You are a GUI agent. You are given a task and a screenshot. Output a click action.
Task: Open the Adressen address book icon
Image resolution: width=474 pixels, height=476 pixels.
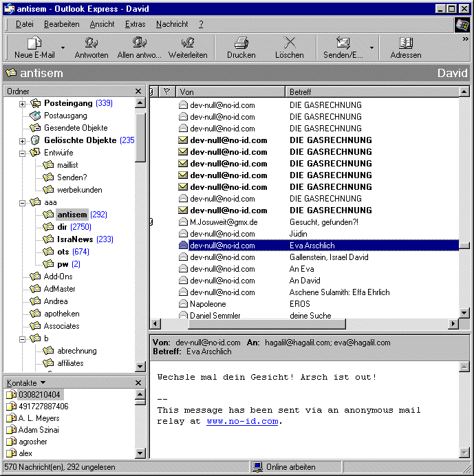point(406,43)
